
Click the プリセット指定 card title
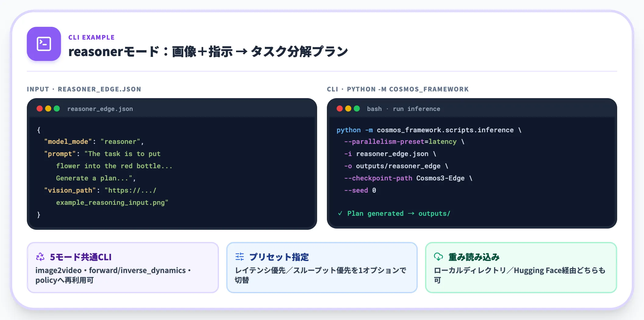(x=279, y=257)
